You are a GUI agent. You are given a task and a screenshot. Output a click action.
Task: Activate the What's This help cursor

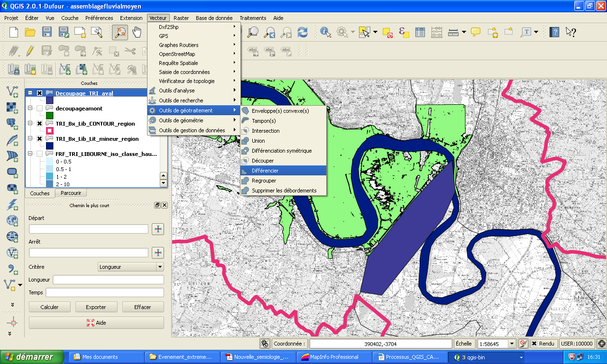click(571, 32)
